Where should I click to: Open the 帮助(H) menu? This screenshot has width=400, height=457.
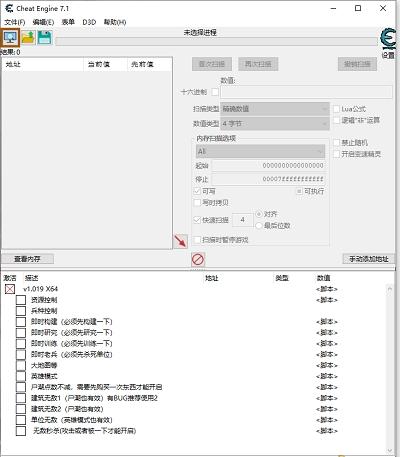pos(115,22)
